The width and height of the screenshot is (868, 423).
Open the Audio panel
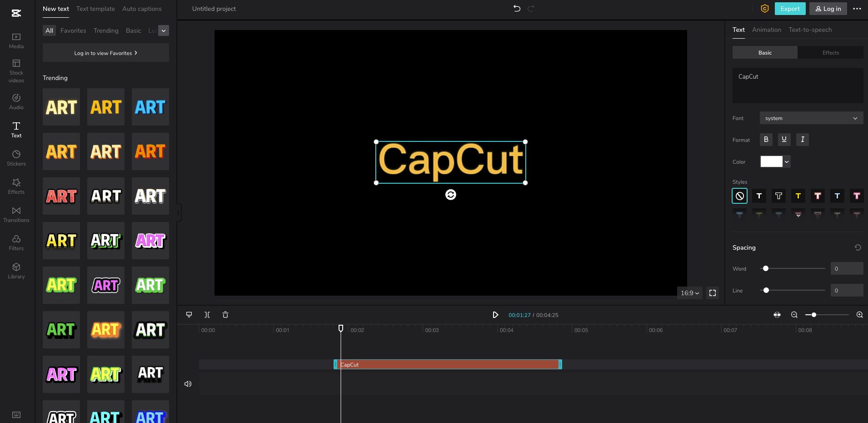pyautogui.click(x=16, y=101)
